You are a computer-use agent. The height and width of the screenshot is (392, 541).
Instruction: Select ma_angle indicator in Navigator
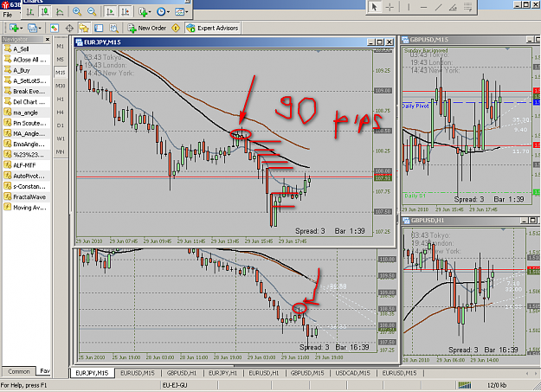click(x=25, y=112)
